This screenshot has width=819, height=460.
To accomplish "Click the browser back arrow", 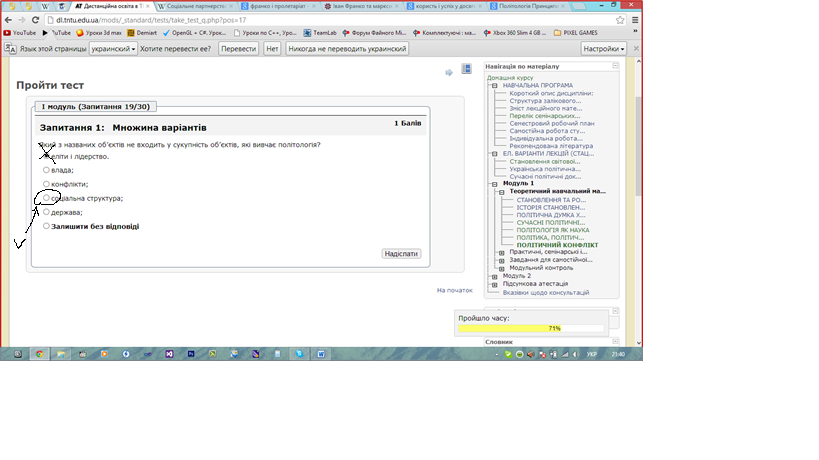I will tap(8, 20).
